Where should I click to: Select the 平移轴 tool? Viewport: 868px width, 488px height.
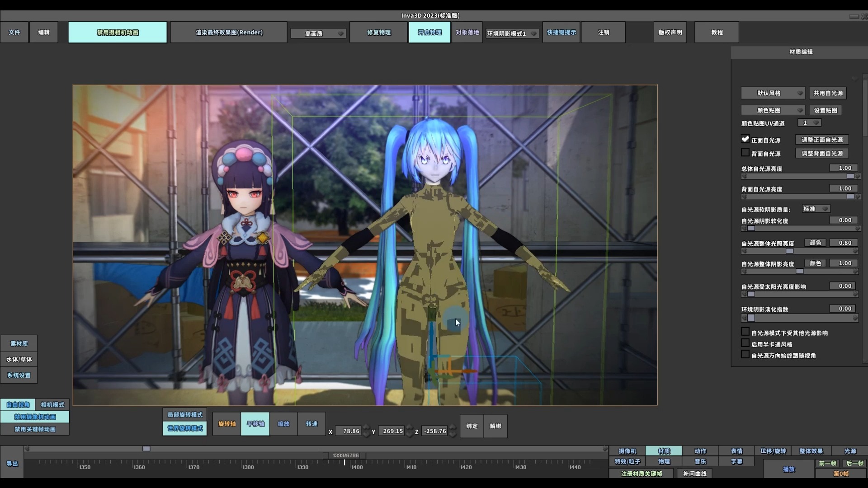pos(255,424)
